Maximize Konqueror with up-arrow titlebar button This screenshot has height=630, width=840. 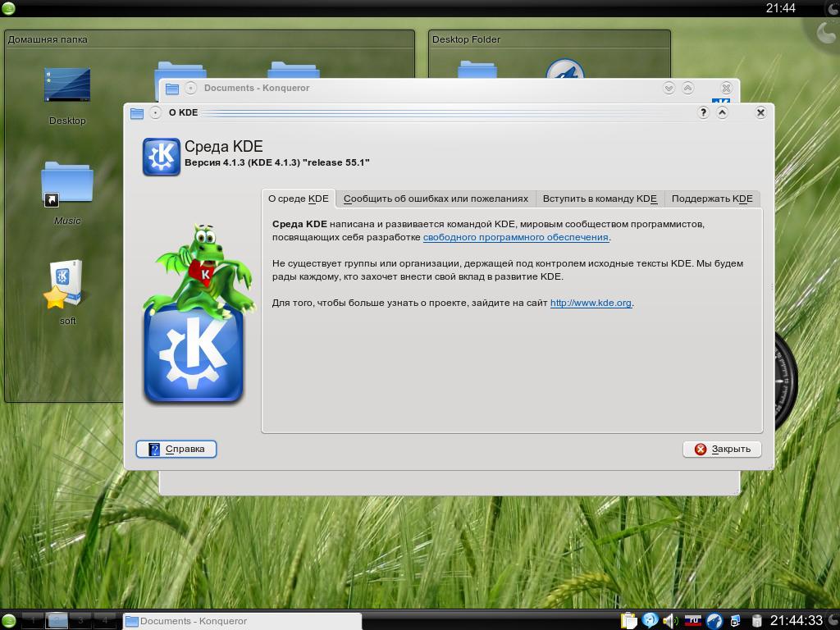pyautogui.click(x=688, y=88)
